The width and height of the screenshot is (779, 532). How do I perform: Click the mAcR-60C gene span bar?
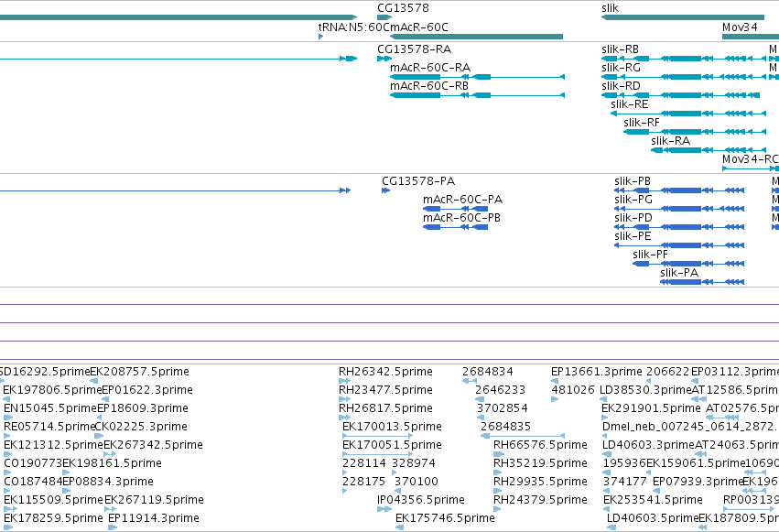pos(476,37)
